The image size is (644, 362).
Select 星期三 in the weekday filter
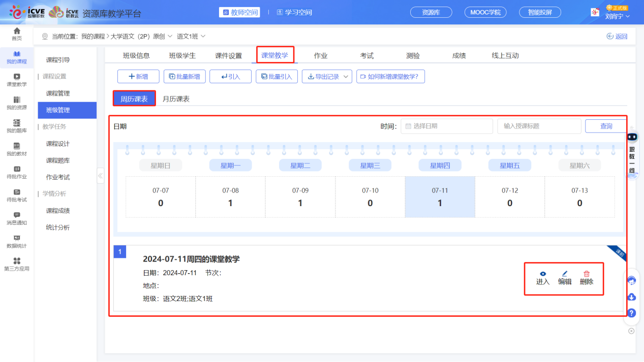pos(370,165)
